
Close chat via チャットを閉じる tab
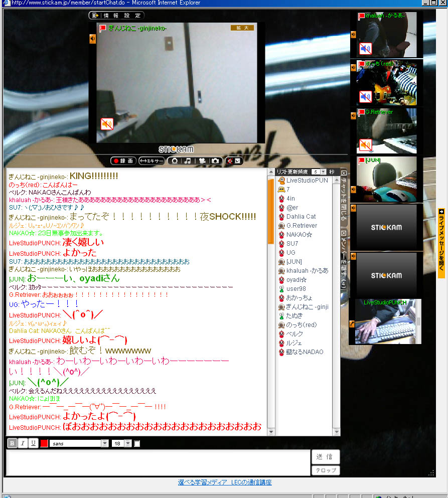(344, 196)
